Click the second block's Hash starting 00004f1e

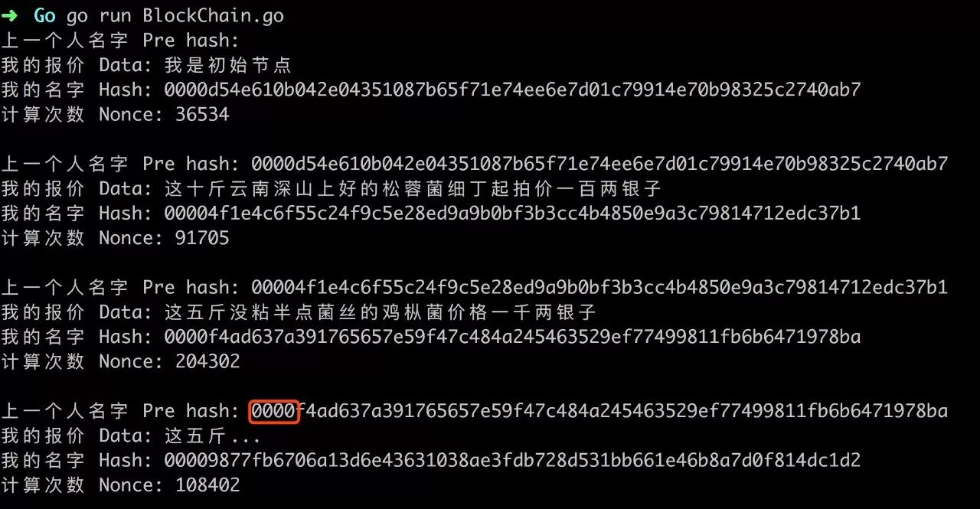click(x=512, y=214)
